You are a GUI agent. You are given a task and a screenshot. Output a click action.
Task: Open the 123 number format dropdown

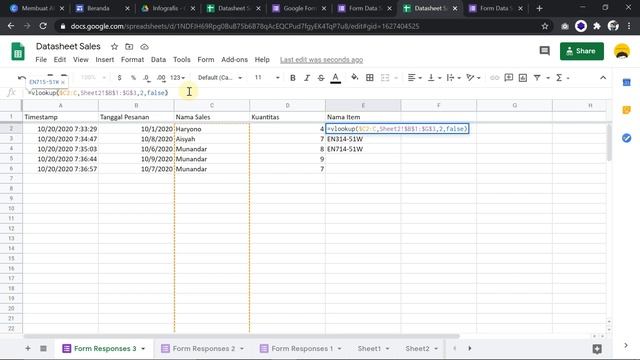click(x=178, y=78)
